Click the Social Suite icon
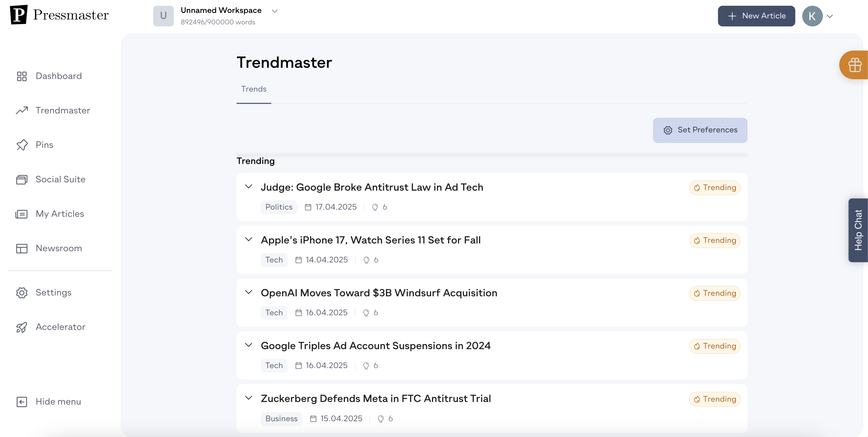868x437 pixels. point(22,179)
